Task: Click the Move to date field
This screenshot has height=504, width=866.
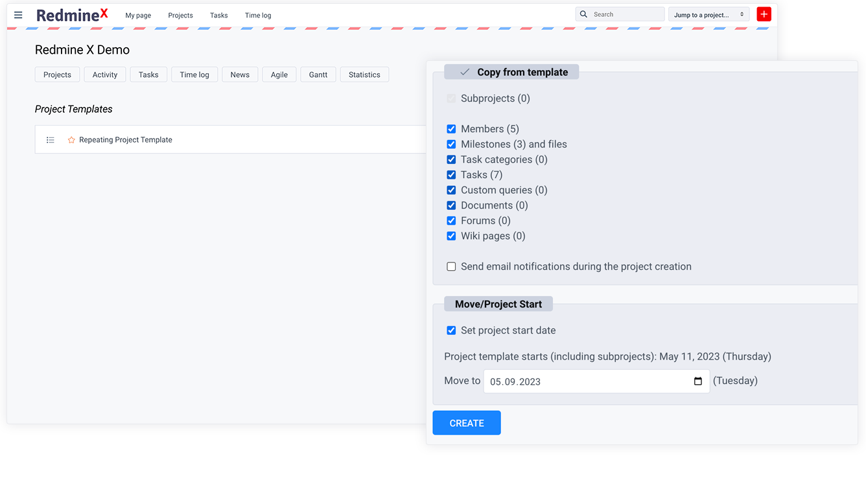Action: pyautogui.click(x=597, y=382)
